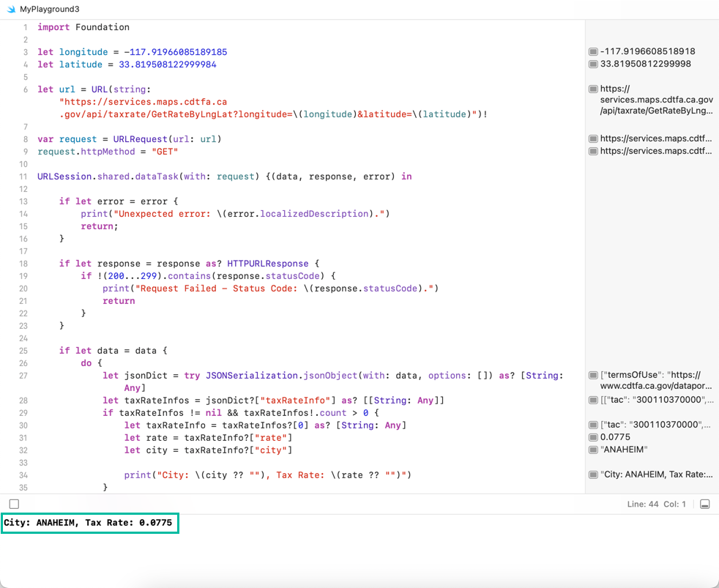Show quick look for longitude result -117.9196608518918
Screen dimensions: 719x588
click(x=593, y=51)
